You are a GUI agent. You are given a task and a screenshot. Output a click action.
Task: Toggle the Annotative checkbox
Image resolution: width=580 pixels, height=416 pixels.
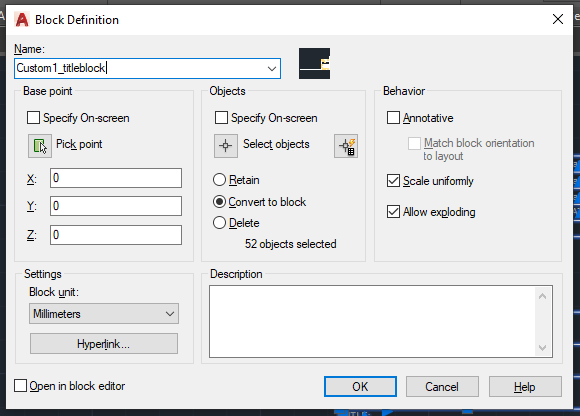click(393, 118)
